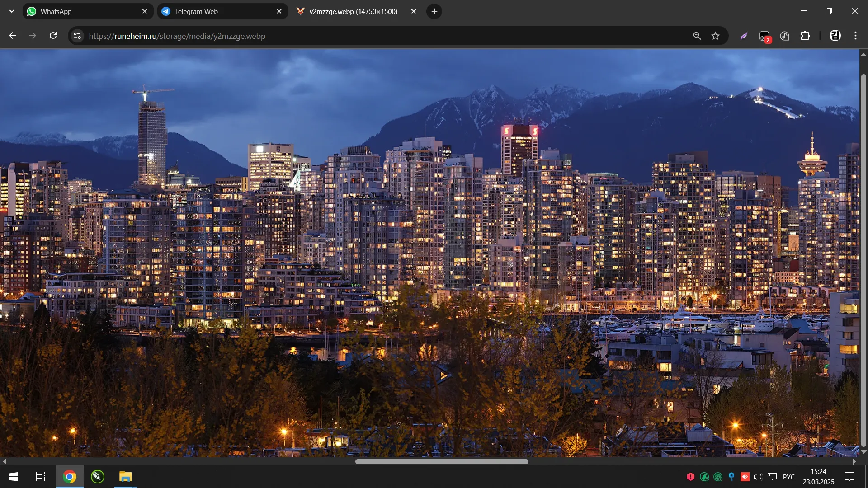Viewport: 868px width, 488px height.
Task: Close the y2mzzge.webp tab
Action: [413, 11]
